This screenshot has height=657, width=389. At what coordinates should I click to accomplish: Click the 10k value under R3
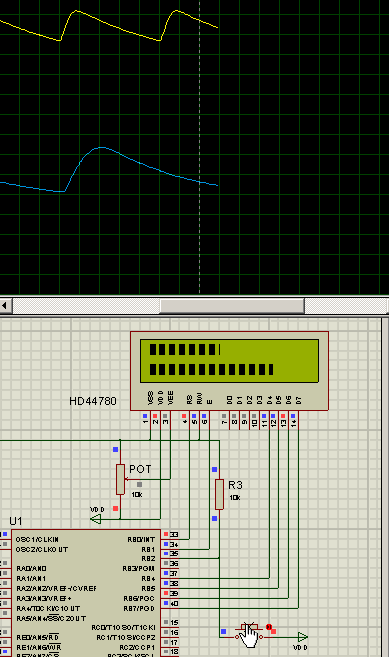235,498
